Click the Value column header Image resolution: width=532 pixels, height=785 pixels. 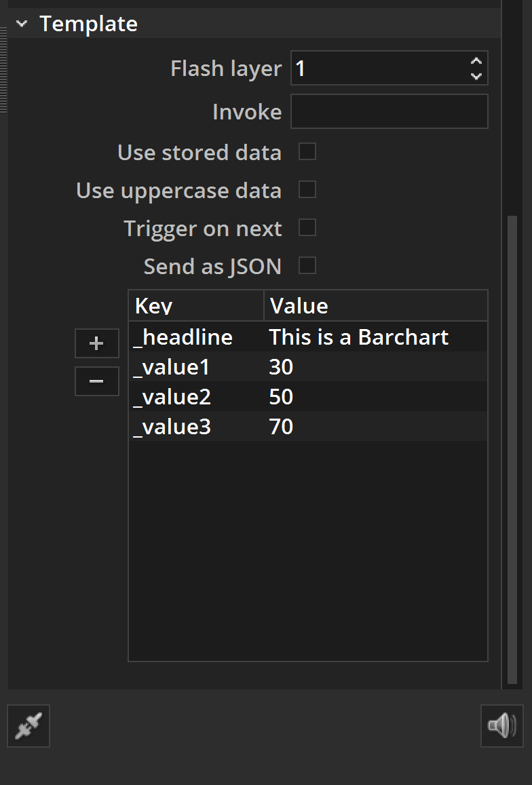coord(376,305)
